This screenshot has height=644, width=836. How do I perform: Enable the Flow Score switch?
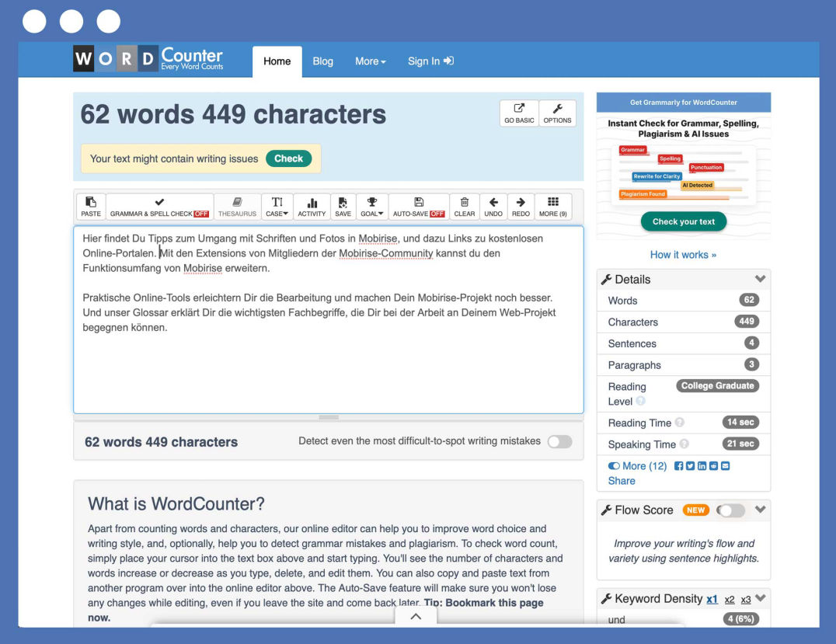730,510
